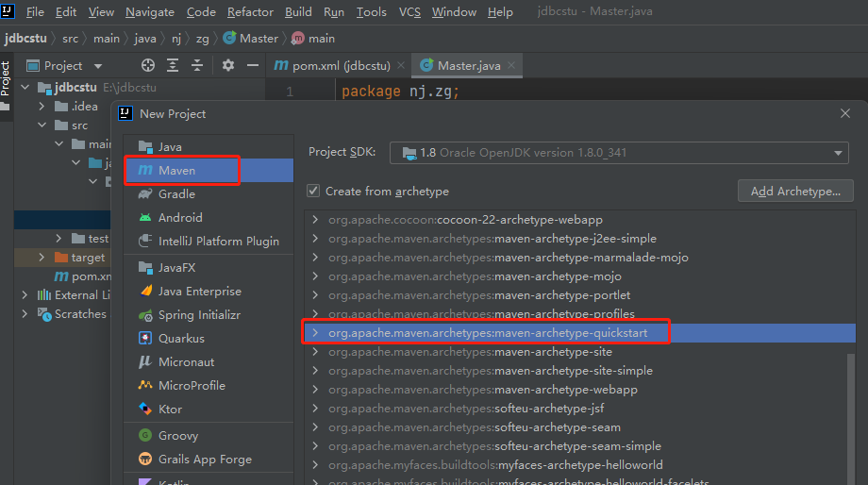Select Java project type icon
Screen dimensions: 868x485
tap(145, 146)
